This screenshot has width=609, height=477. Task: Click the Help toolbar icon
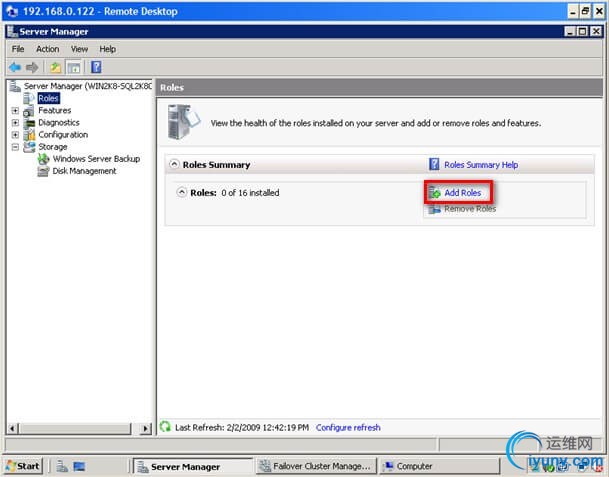coord(96,67)
